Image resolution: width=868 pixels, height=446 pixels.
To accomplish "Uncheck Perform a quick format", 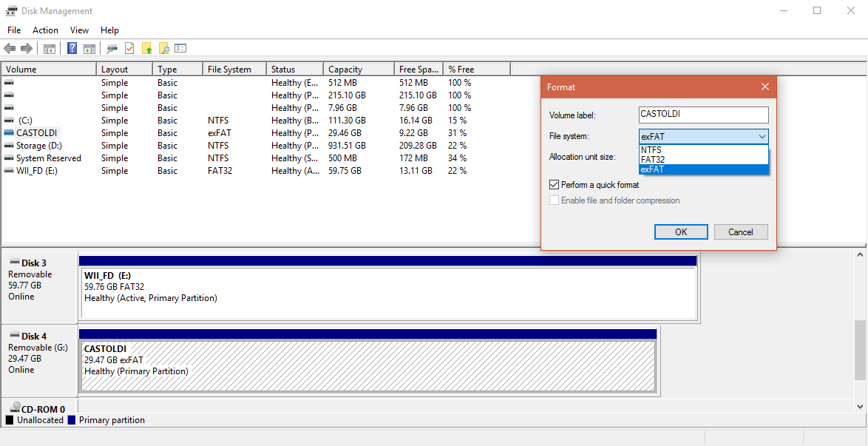I will [555, 185].
